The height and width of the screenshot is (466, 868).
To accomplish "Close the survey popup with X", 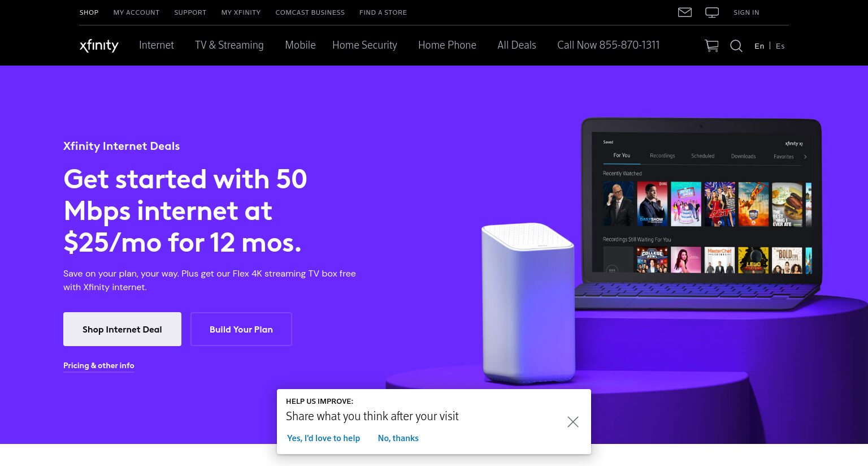I will pyautogui.click(x=573, y=422).
